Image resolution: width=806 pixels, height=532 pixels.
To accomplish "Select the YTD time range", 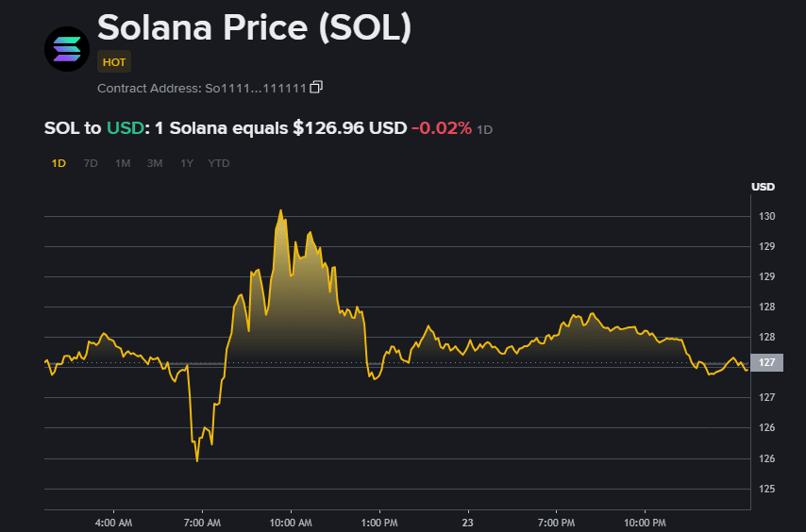I will (x=219, y=163).
